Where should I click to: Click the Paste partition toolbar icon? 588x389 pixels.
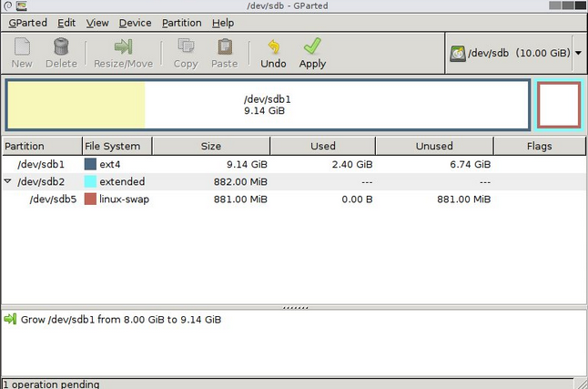coord(224,47)
